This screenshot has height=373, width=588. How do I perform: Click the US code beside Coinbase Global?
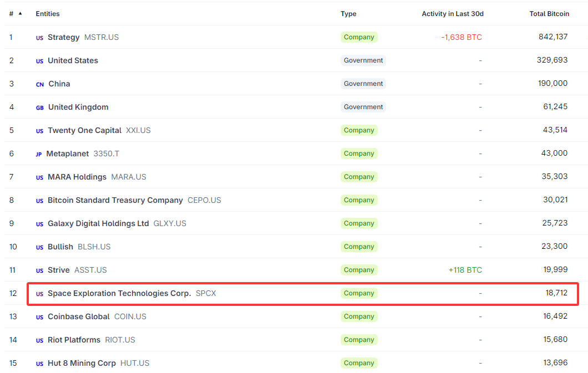(39, 317)
